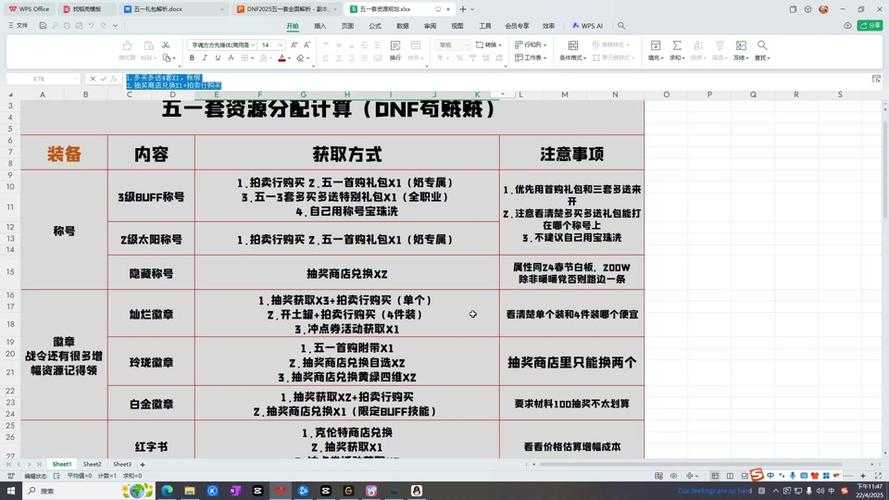The image size is (889, 500).
Task: Switch to the 页面 ribbon tab
Action: tap(348, 26)
